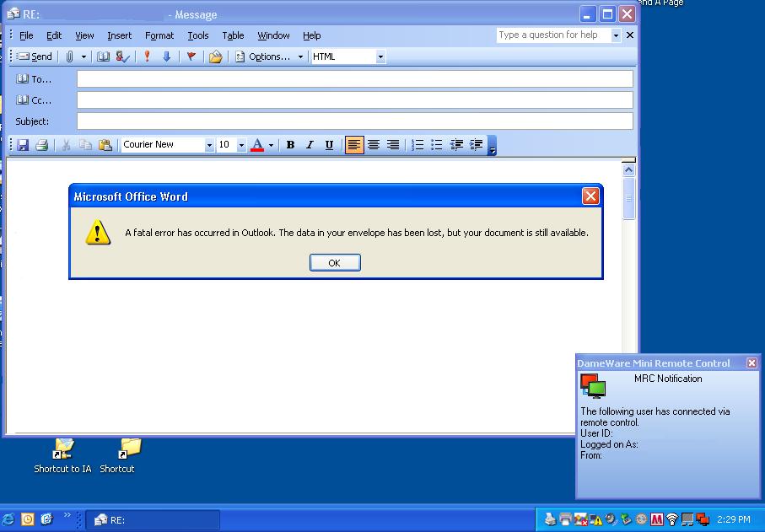This screenshot has height=532, width=765.
Task: Open the Table menu
Action: 233,35
